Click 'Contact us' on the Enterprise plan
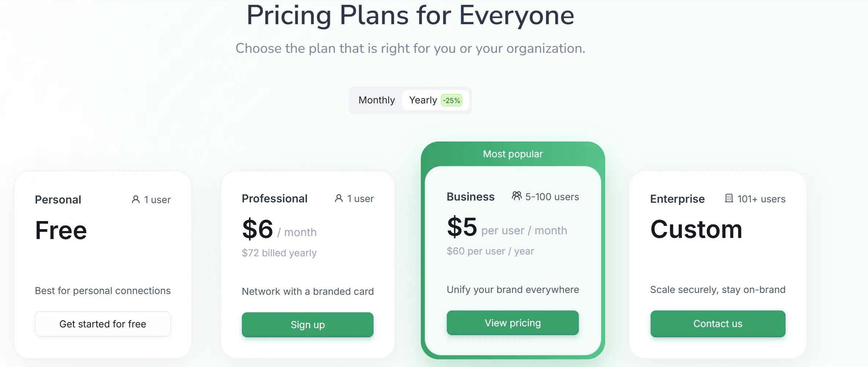This screenshot has height=367, width=868. (x=718, y=323)
